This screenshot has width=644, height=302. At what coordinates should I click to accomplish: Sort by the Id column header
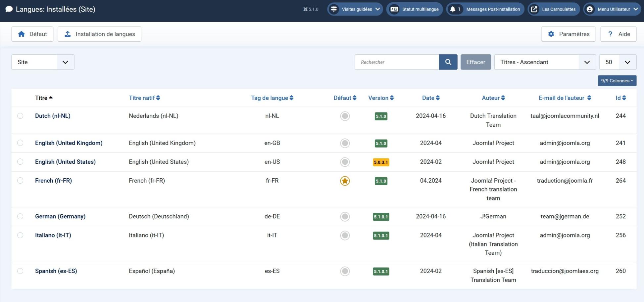[x=621, y=98]
